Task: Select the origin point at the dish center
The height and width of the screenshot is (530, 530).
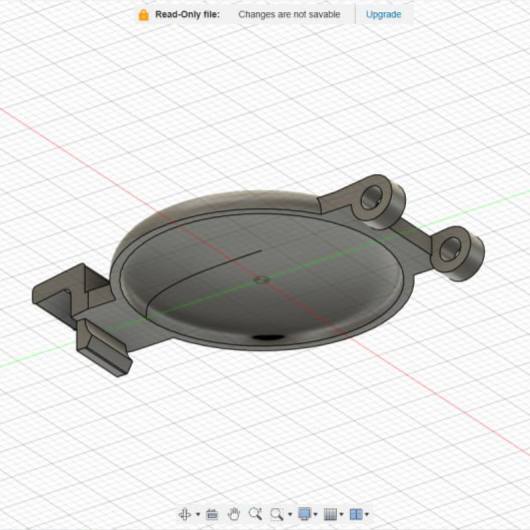Action: click(262, 280)
